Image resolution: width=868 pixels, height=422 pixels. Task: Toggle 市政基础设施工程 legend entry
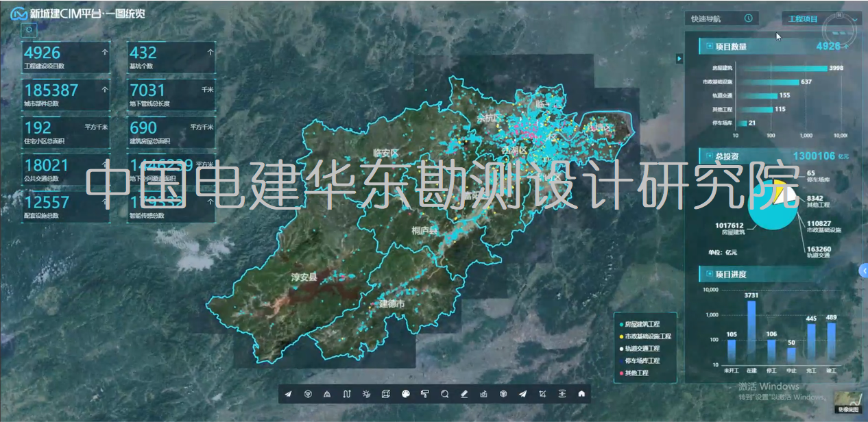click(644, 336)
